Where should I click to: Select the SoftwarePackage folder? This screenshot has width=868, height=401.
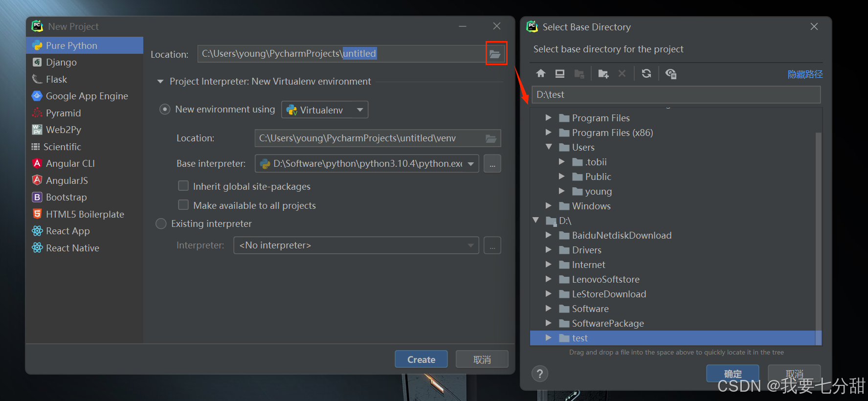coord(608,323)
